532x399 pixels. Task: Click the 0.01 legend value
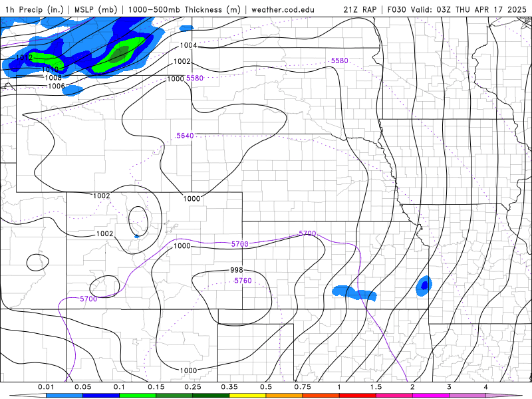coord(46,387)
